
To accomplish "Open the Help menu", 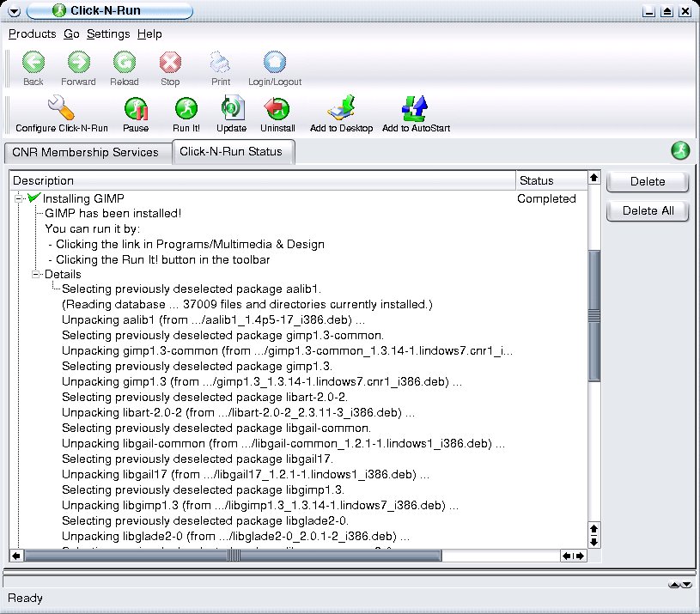I will coord(149,33).
